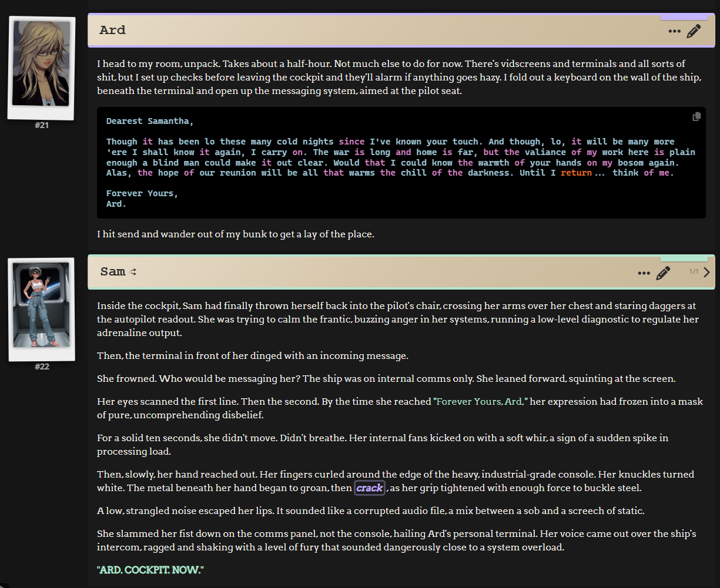The image size is (720, 588).
Task: Click 'I head to my room, unpack' paragraph
Action: (x=400, y=78)
